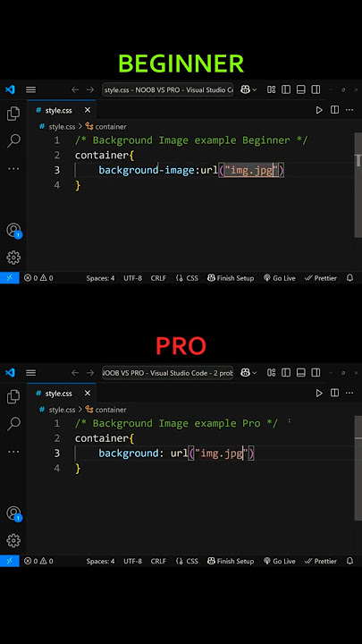The height and width of the screenshot is (644, 362).
Task: Open the Copilot menu, Pro window
Action: pos(248,372)
